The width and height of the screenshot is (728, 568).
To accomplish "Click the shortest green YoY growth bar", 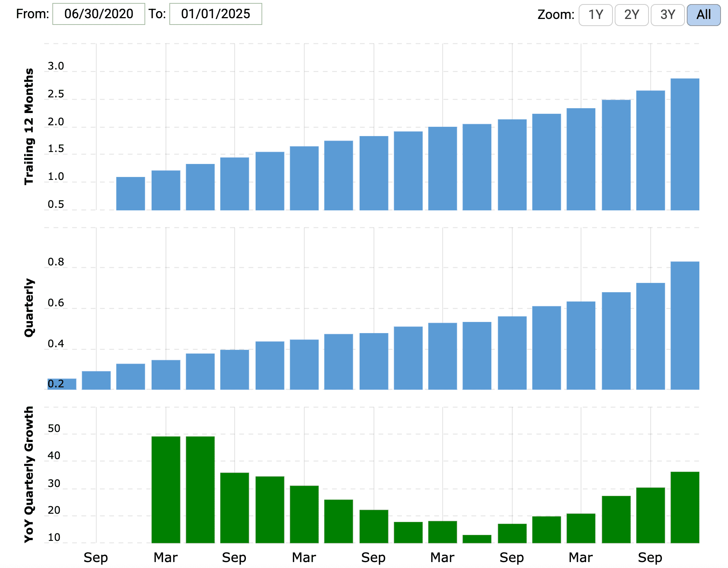I will [477, 539].
